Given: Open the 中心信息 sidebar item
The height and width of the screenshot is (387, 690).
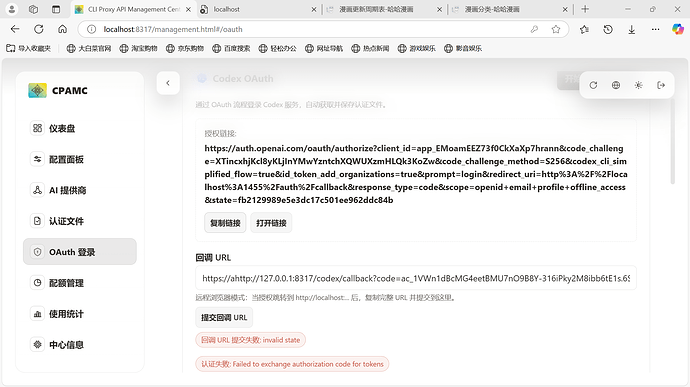Looking at the screenshot, I should (80, 345).
